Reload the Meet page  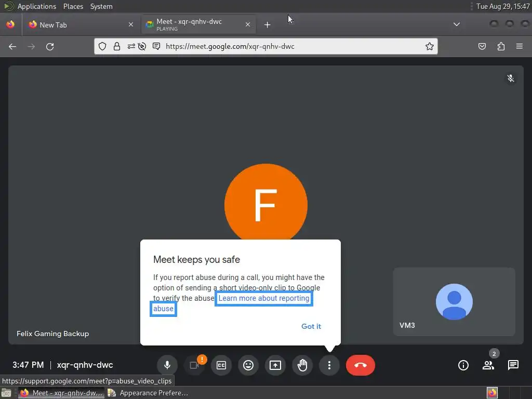coord(50,46)
